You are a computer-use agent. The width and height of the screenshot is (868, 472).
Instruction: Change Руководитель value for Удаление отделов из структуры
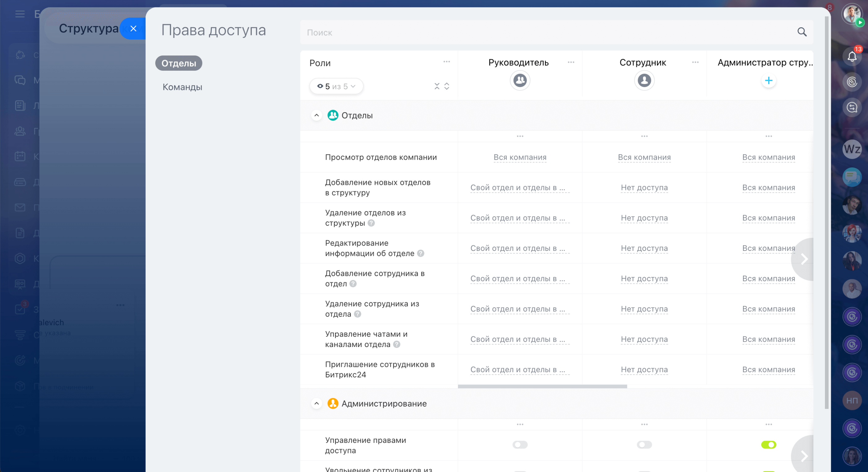pos(520,218)
